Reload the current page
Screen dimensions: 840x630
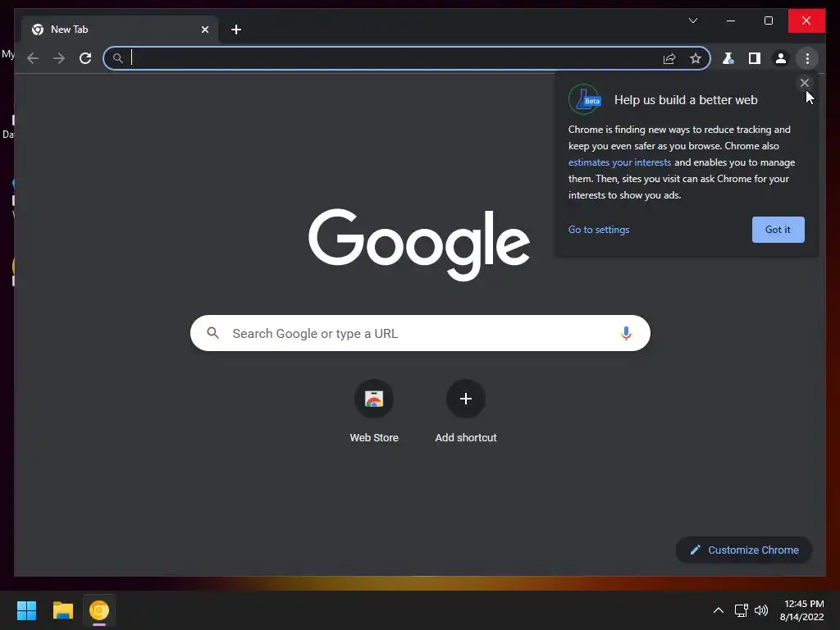click(85, 58)
